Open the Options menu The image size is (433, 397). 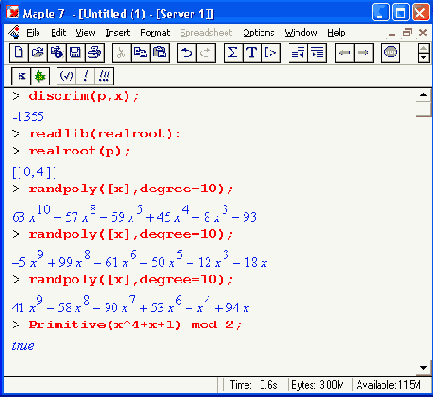point(259,33)
